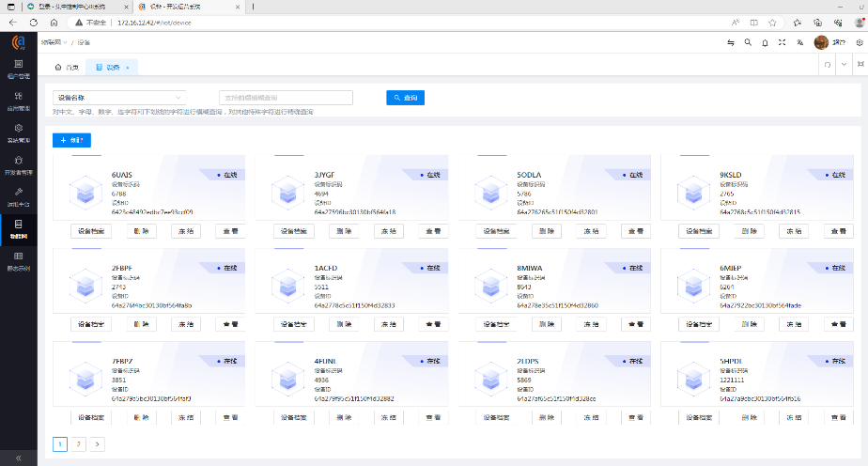Open 设备档案 for device 6UAJS
This screenshot has width=868, height=466.
pyautogui.click(x=91, y=231)
